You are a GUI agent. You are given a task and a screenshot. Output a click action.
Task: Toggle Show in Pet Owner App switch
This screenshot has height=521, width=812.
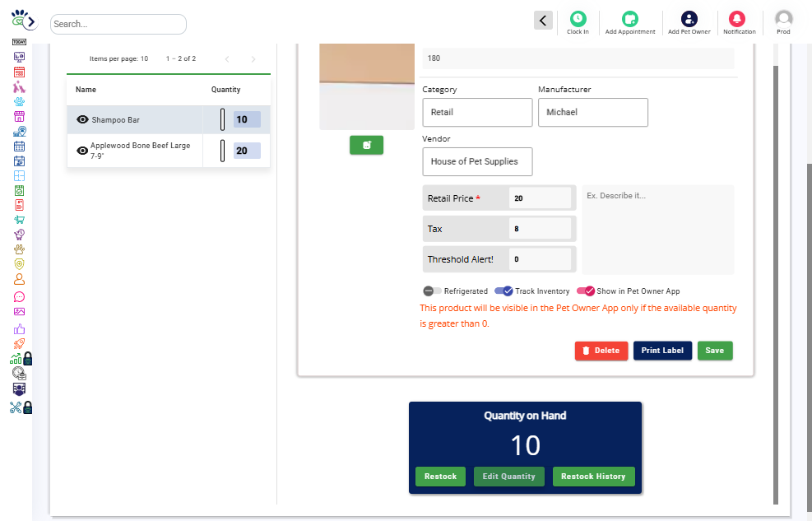point(586,291)
